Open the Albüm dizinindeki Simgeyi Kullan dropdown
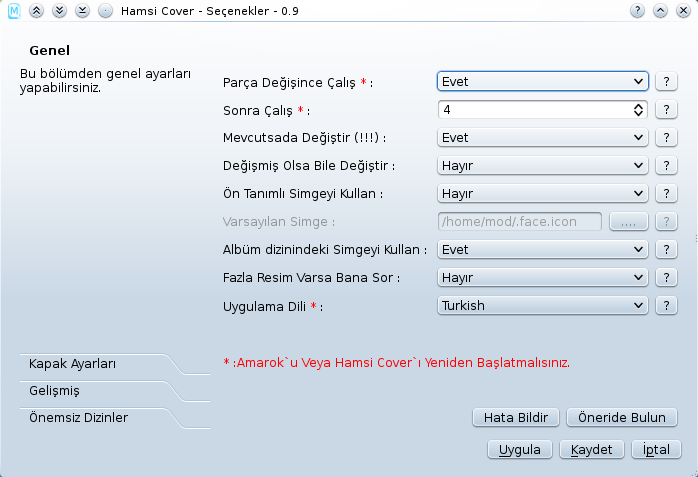This screenshot has height=477, width=698. tap(543, 250)
